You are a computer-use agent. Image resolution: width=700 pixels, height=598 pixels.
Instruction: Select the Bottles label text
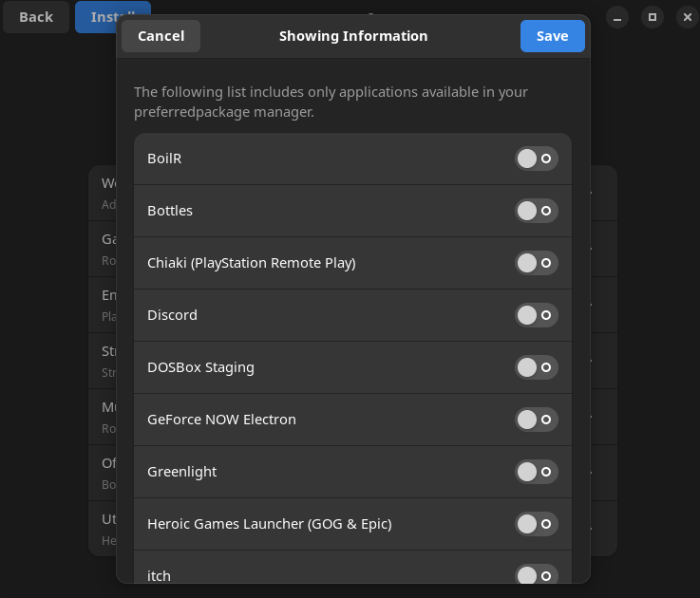(170, 211)
